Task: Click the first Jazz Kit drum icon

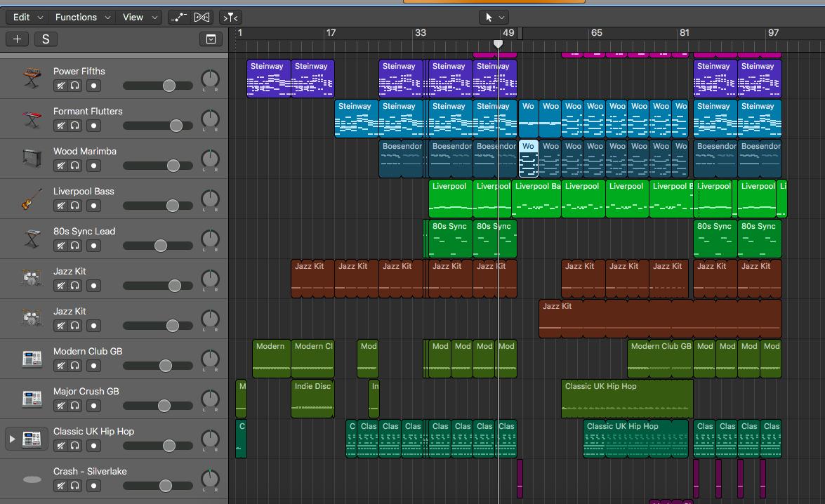Action: coord(32,278)
